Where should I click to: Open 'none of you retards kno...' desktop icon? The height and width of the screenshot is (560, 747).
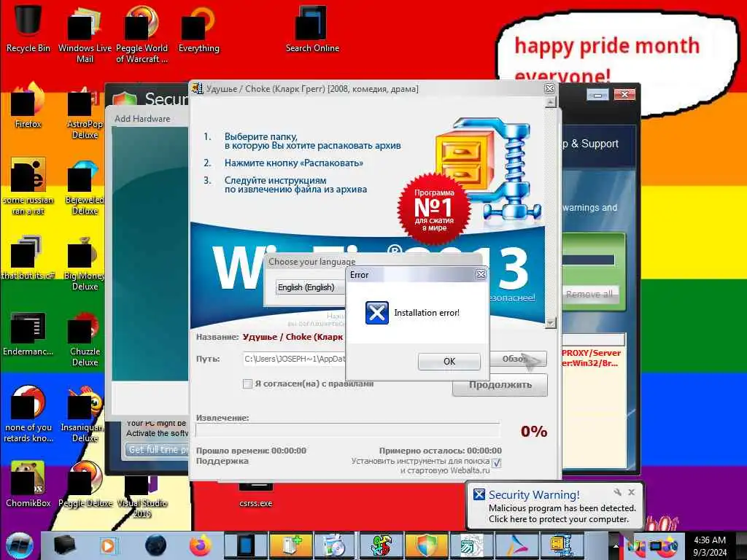pos(28,414)
